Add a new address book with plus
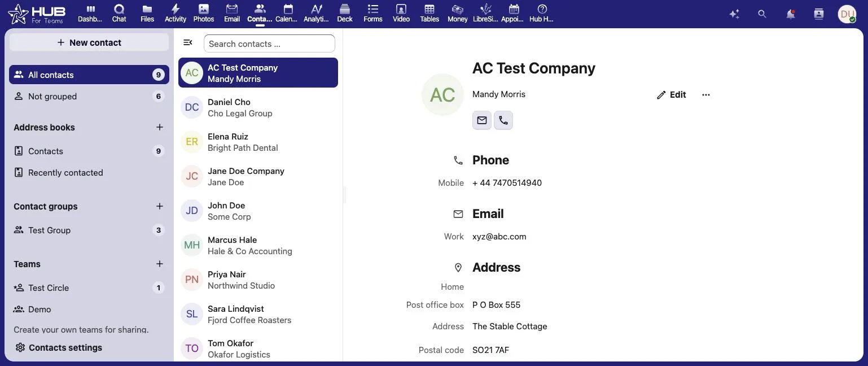Viewport: 868px width, 366px height. pyautogui.click(x=160, y=127)
